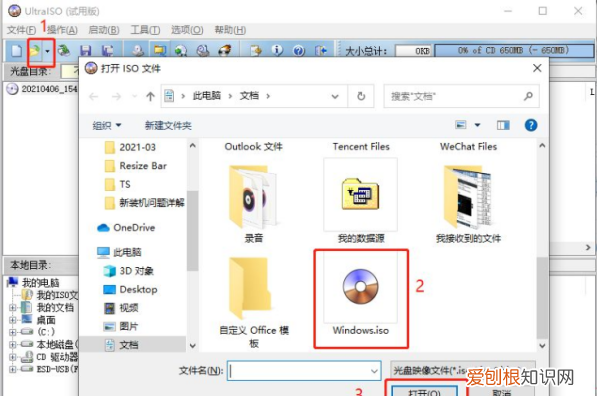
Task: Expand the address bar history dropdown
Action: (335, 96)
